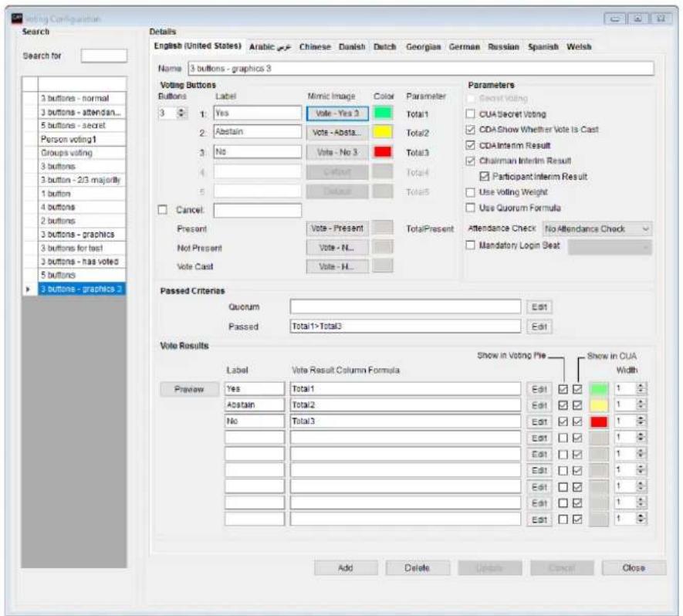The image size is (683, 616).
Task: Switch to the Arabic language tab
Action: [270, 47]
